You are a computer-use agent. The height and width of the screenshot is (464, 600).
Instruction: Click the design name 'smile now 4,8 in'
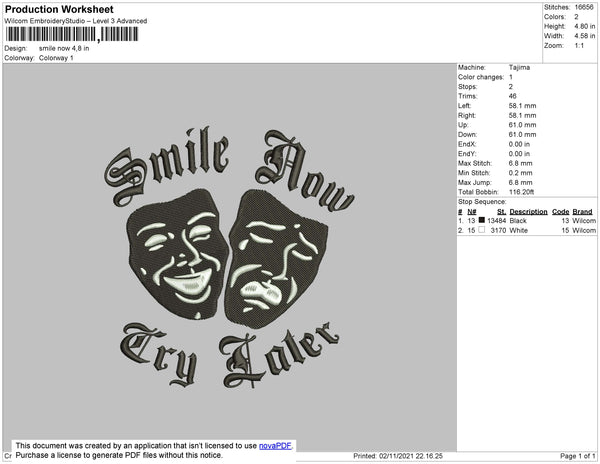point(64,48)
